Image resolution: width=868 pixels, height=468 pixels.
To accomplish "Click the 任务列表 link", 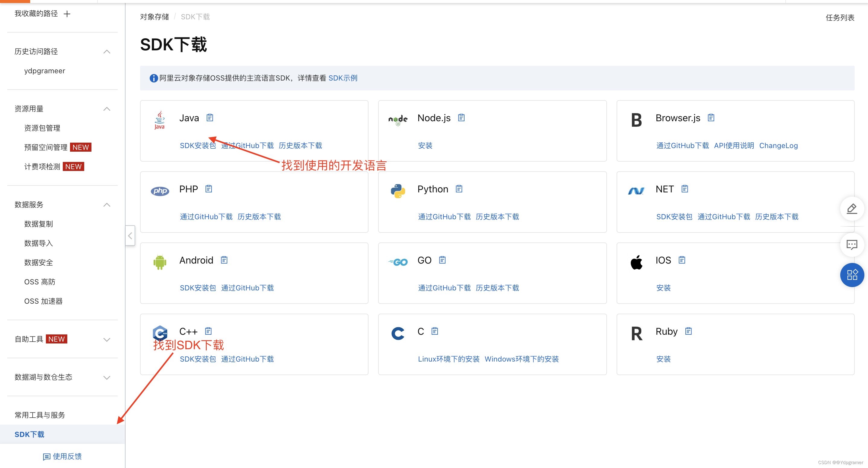I will click(x=840, y=18).
